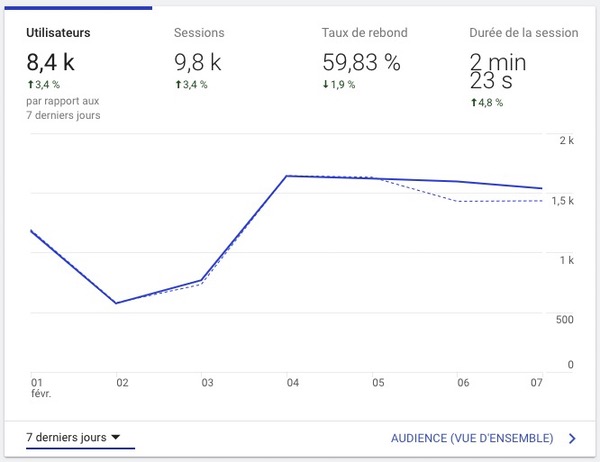600x462 pixels.
Task: Click the 500 y-axis label
Action: tap(565, 320)
